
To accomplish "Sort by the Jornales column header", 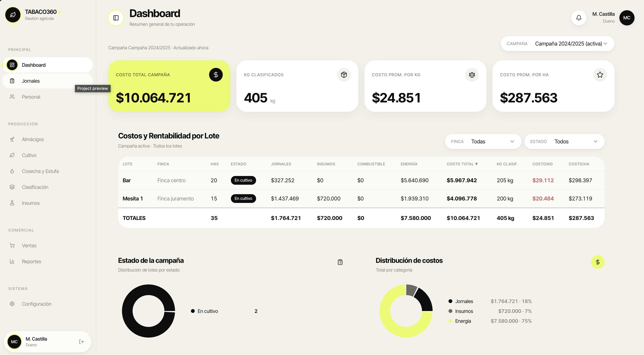I will 281,164.
